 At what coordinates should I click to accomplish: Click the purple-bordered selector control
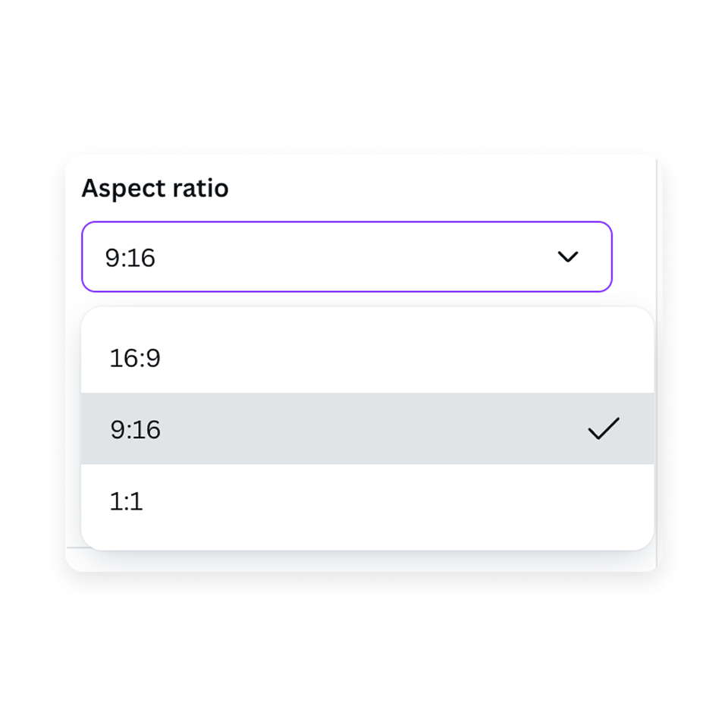coord(347,257)
